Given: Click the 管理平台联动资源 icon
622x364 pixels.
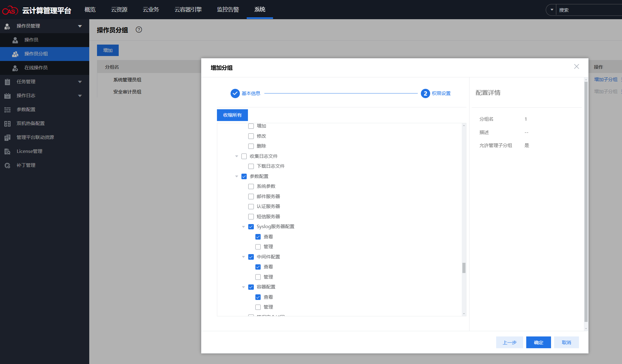Looking at the screenshot, I should click(x=7, y=137).
